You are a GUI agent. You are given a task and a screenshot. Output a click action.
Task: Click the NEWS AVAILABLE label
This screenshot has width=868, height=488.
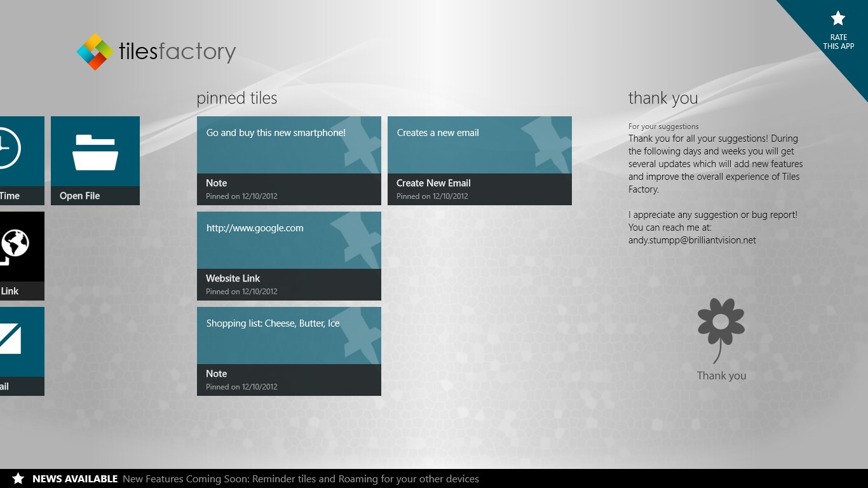75,478
